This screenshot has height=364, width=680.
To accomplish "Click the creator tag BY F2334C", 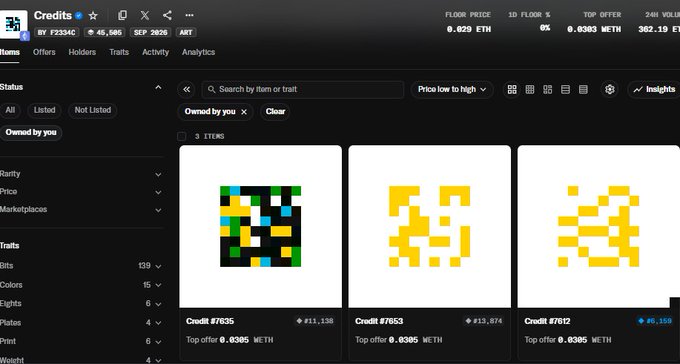I will coord(56,33).
